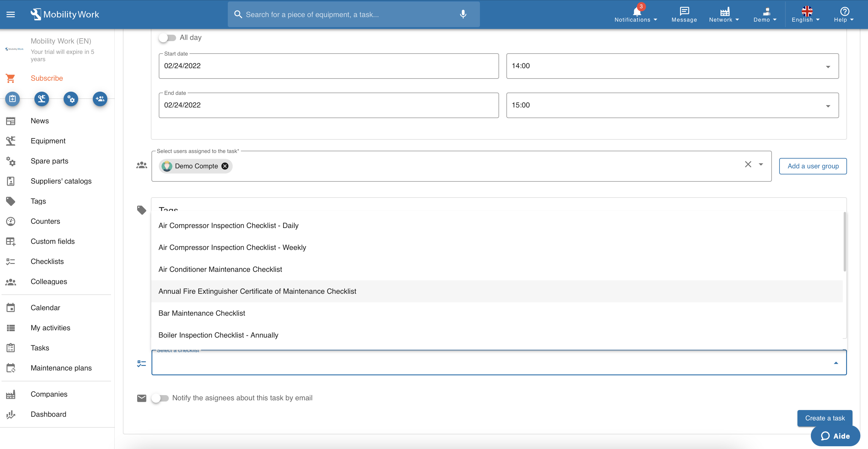Screen dimensions: 868x449
Task: Click Add a user group button
Action: click(813, 166)
